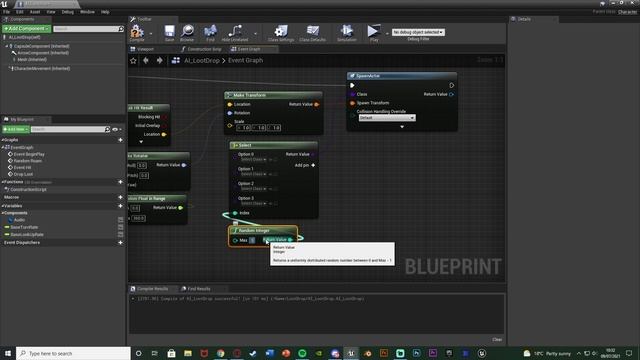Click the Compile toolbar icon
The width and height of the screenshot is (640, 360).
[137, 32]
